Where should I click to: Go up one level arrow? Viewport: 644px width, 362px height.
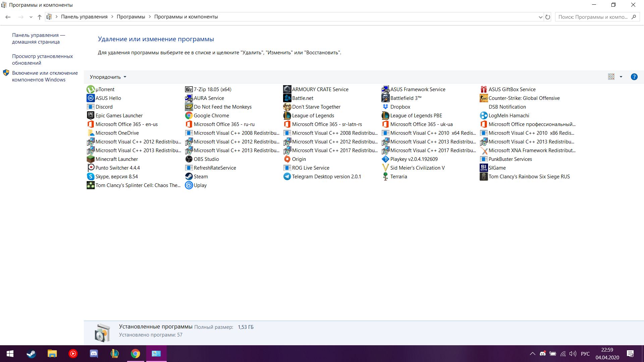pyautogui.click(x=39, y=17)
